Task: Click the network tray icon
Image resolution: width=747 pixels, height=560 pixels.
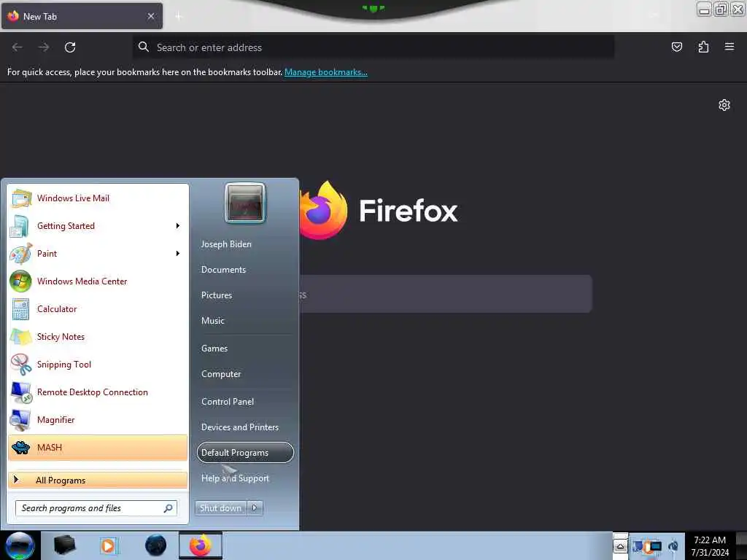Action: pos(656,546)
